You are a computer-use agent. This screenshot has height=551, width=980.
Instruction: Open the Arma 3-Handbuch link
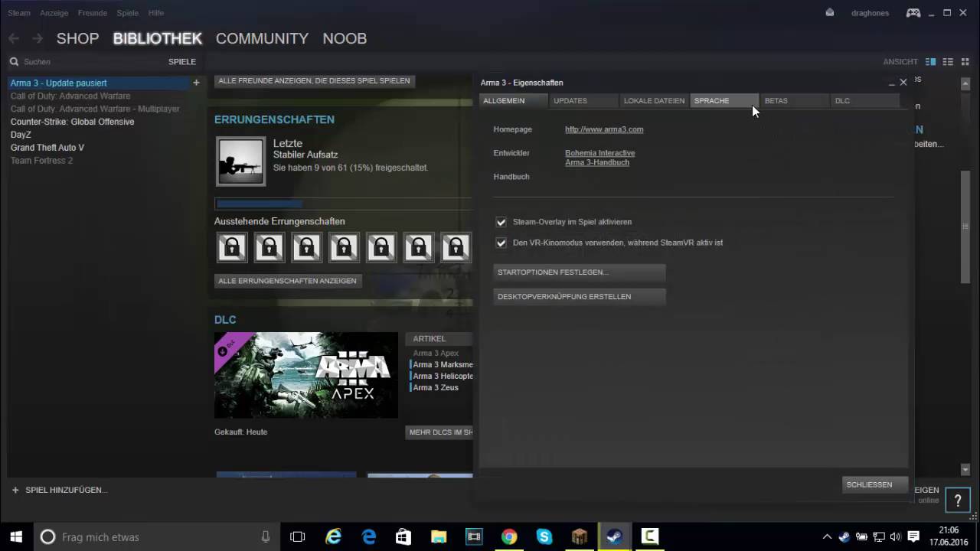pyautogui.click(x=597, y=162)
